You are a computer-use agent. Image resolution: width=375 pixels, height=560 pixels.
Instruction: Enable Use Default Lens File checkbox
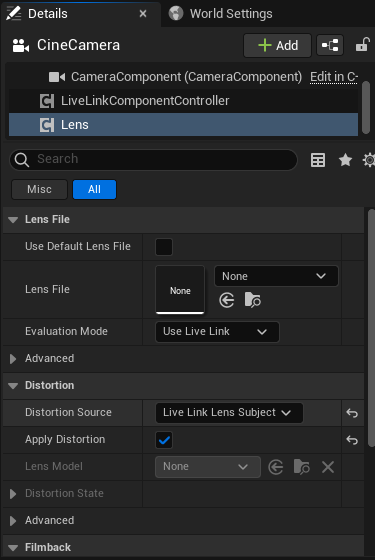(164, 247)
